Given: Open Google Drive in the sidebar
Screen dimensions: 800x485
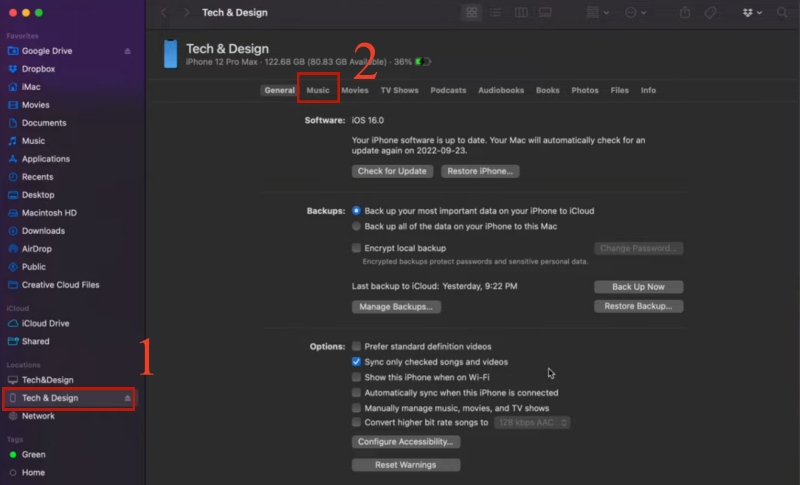Looking at the screenshot, I should click(x=47, y=51).
